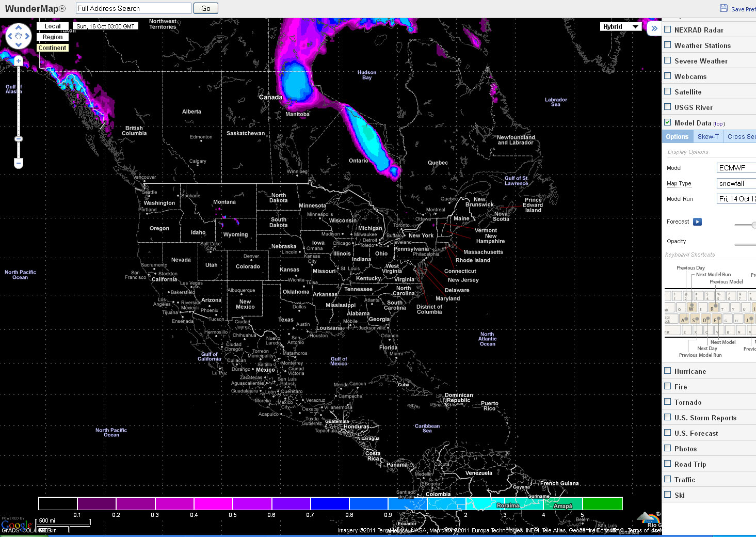Screen dimensions: 756x537
Task: Click the timestamp 'Sun, 16 Oct 03:00 GMT'
Action: (105, 26)
